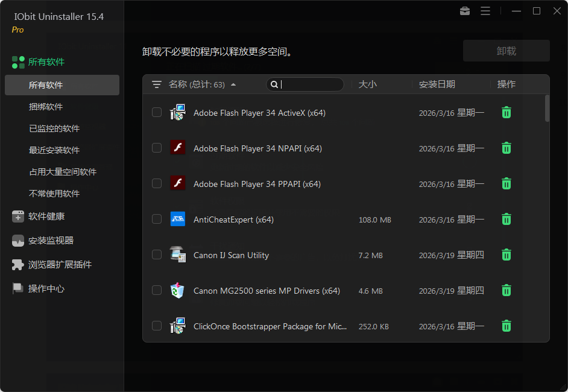
Task: Select the Browser Plug-ins (浏览器扩展插件) icon
Action: point(16,264)
